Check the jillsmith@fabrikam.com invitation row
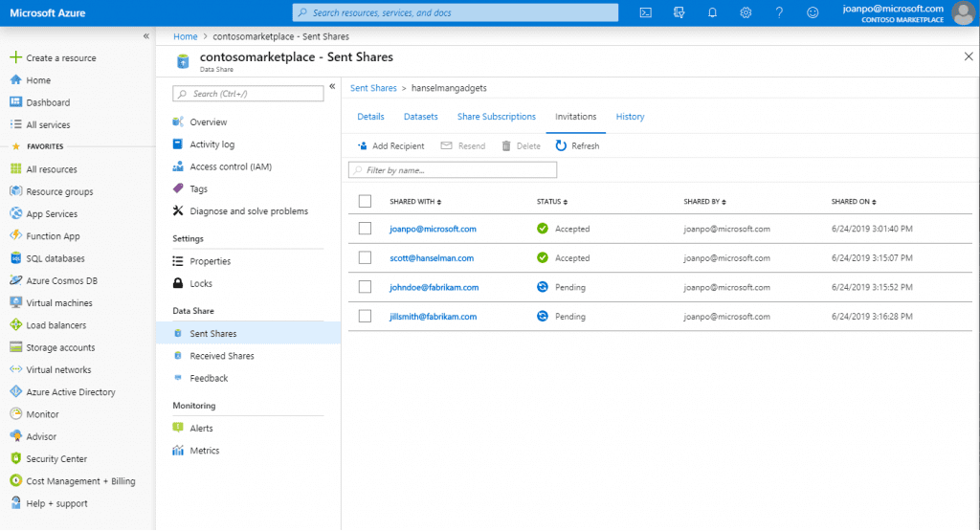Screen dimensions: 980x531 pyautogui.click(x=365, y=316)
